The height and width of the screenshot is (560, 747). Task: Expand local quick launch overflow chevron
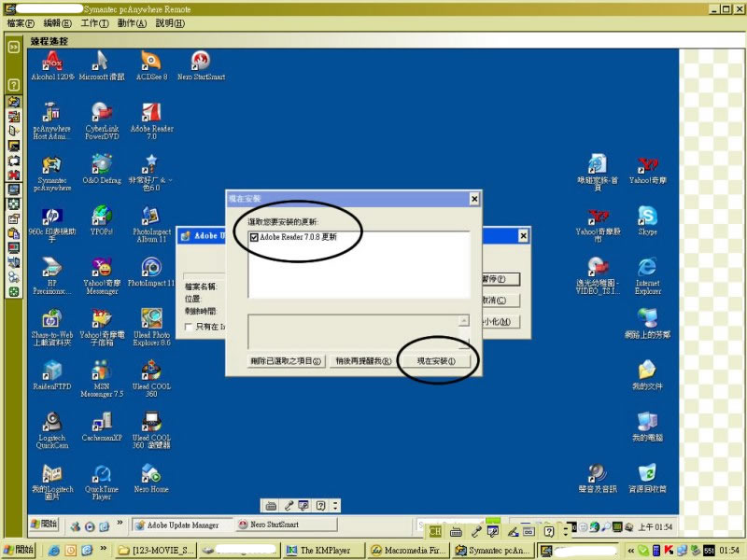coord(103,549)
